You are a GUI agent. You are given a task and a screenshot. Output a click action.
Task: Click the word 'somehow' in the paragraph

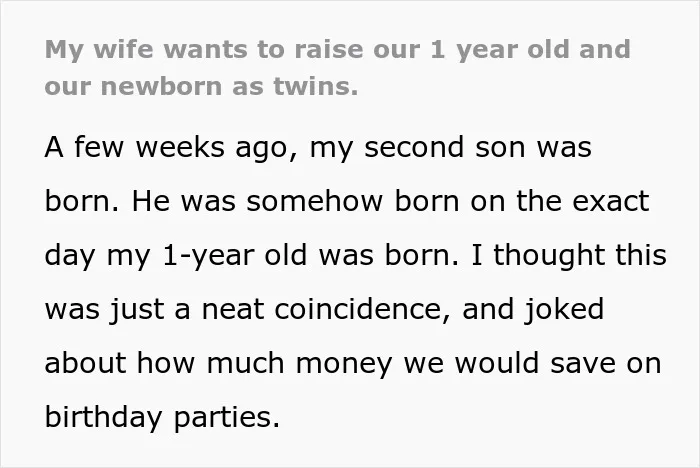(x=314, y=201)
